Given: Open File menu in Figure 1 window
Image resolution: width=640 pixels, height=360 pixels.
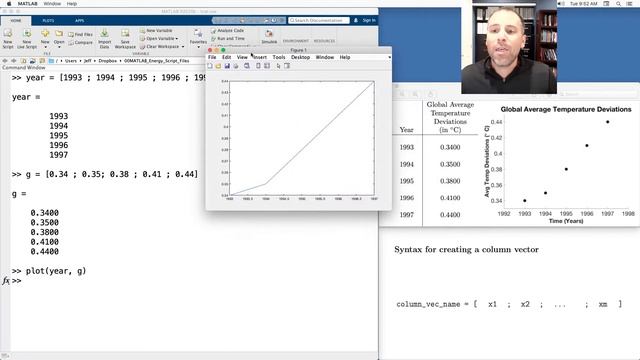Looking at the screenshot, I should point(212,58).
